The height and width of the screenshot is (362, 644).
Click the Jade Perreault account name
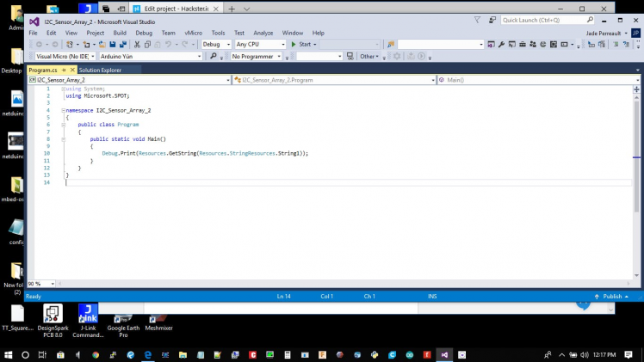(604, 34)
